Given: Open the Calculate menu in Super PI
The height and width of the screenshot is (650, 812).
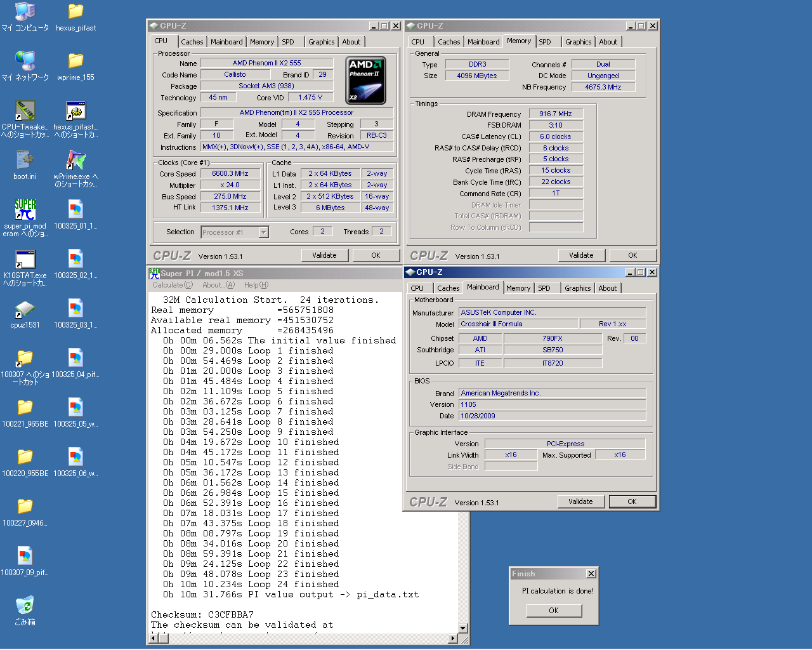Looking at the screenshot, I should pyautogui.click(x=172, y=285).
